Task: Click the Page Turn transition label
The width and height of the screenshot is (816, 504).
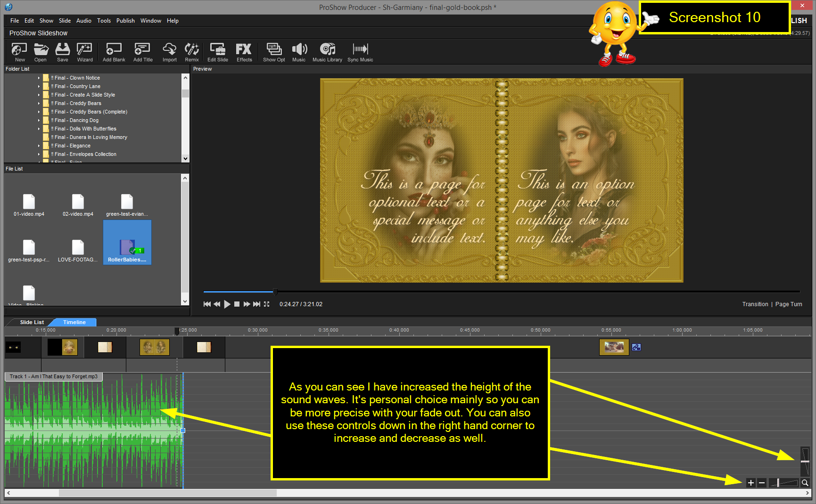Action: coord(789,304)
